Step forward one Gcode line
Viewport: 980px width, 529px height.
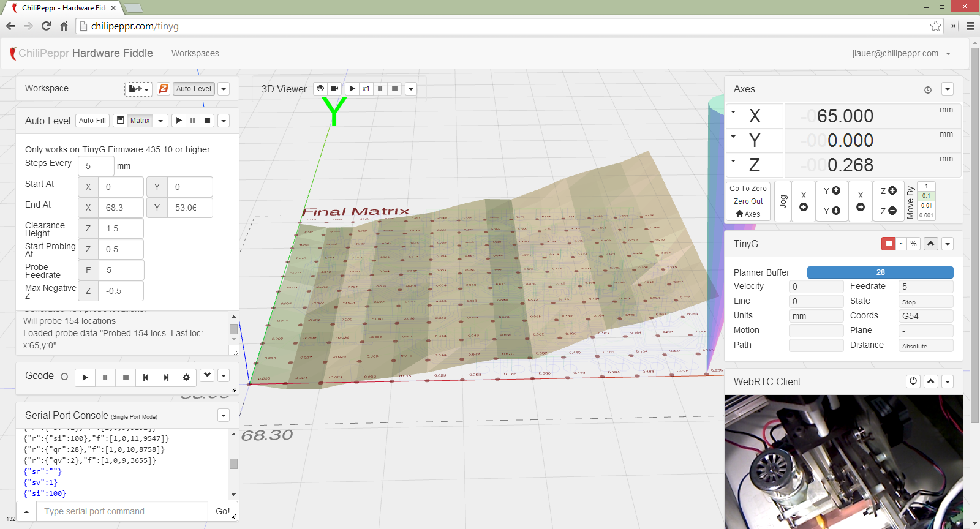point(166,377)
